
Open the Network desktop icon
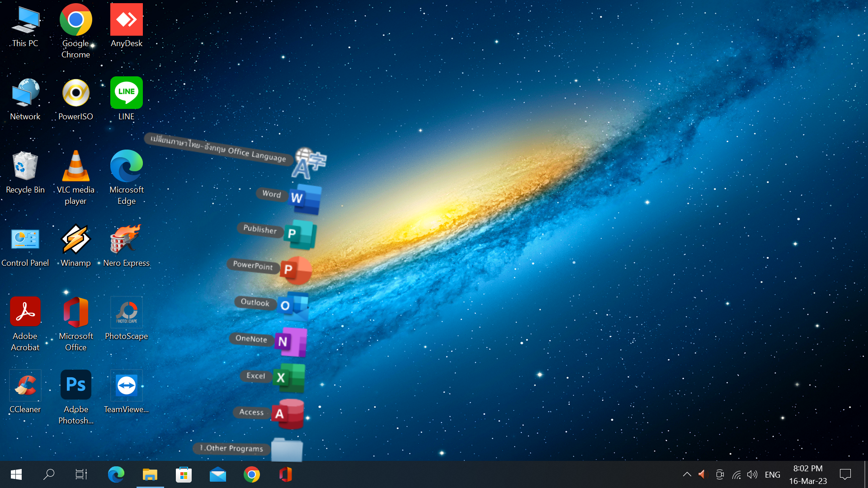click(x=25, y=100)
